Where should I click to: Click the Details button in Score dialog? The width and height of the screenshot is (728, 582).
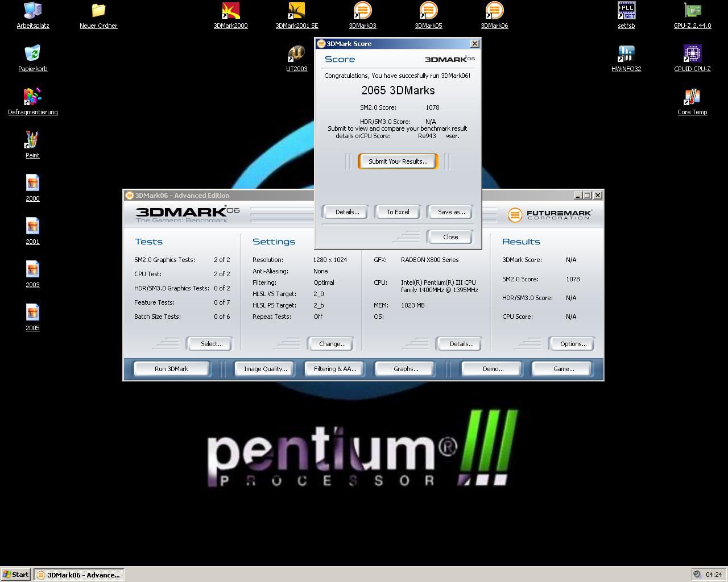pyautogui.click(x=347, y=212)
